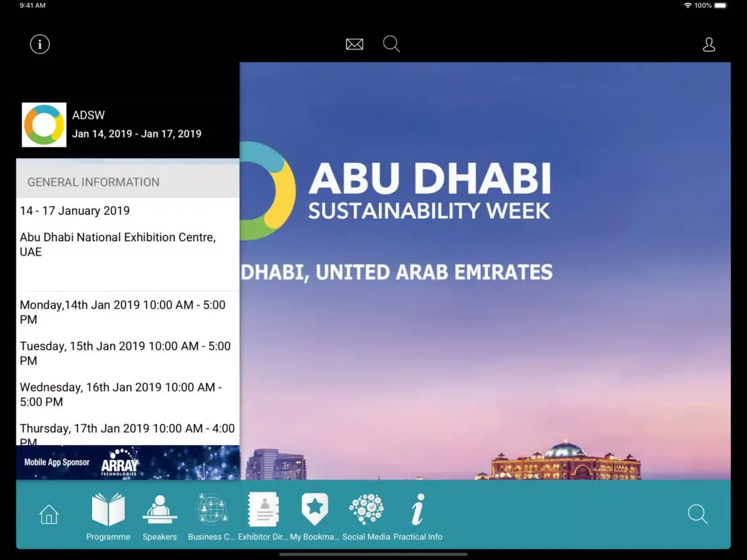Tap the Abu Dhabi Sustainability Week banner image
This screenshot has width=747, height=560.
click(485, 271)
